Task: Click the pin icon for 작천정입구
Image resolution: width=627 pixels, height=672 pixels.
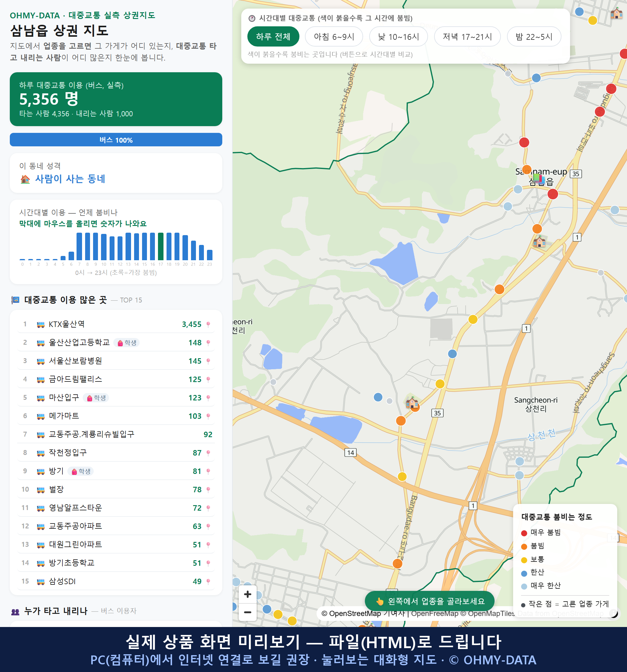Action: [x=208, y=453]
